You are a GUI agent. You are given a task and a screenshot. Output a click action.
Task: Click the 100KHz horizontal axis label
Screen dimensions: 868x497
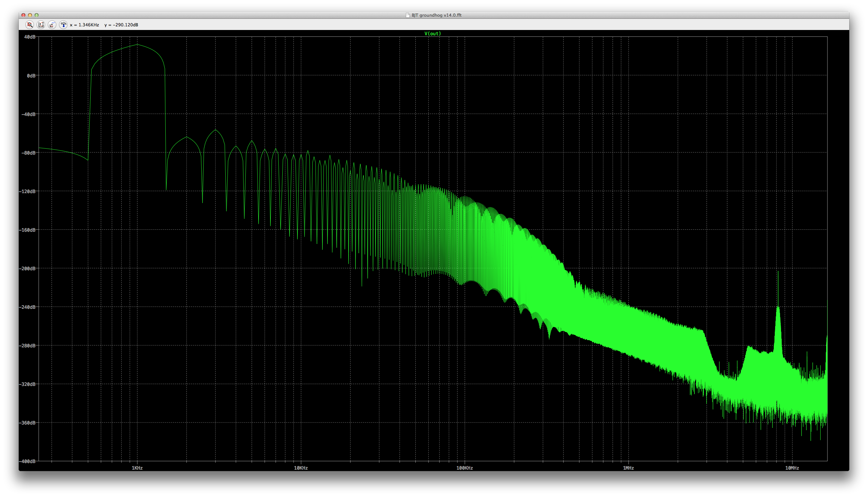tap(464, 468)
